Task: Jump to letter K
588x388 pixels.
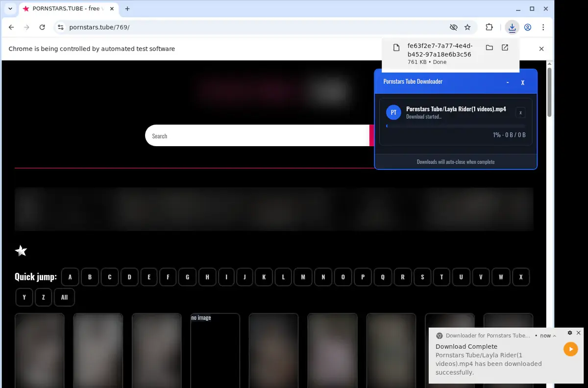Action: (x=264, y=277)
